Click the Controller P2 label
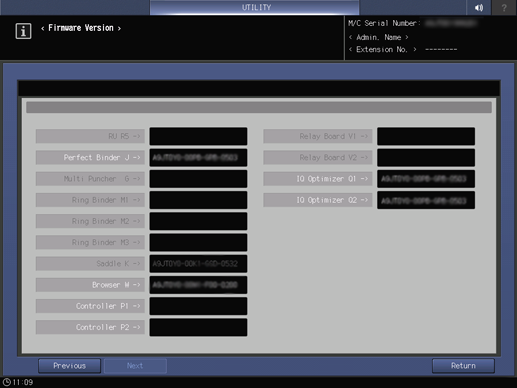The image size is (517, 388). (x=90, y=327)
